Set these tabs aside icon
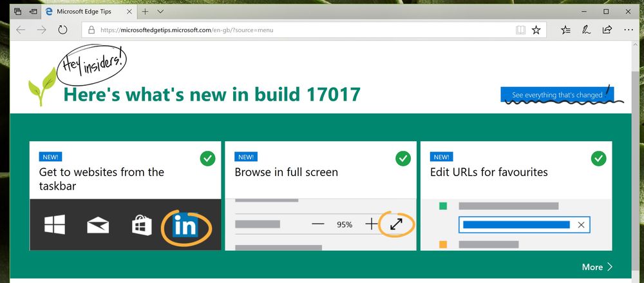 pyautogui.click(x=33, y=12)
